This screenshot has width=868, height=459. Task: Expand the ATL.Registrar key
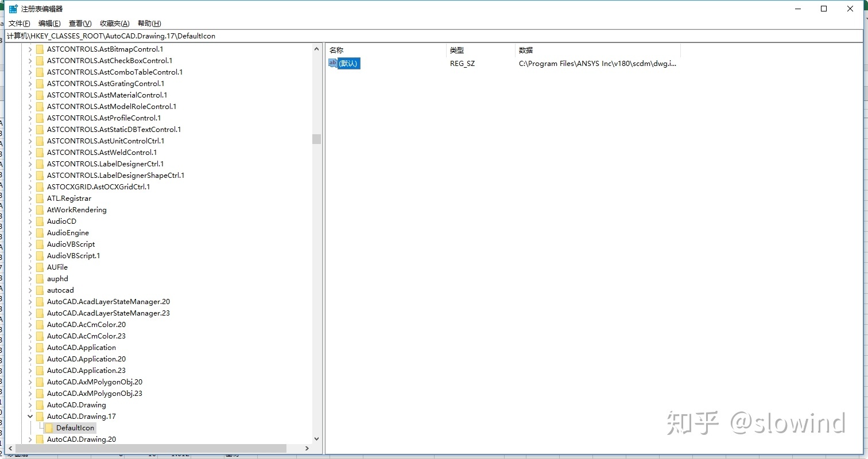coord(30,199)
